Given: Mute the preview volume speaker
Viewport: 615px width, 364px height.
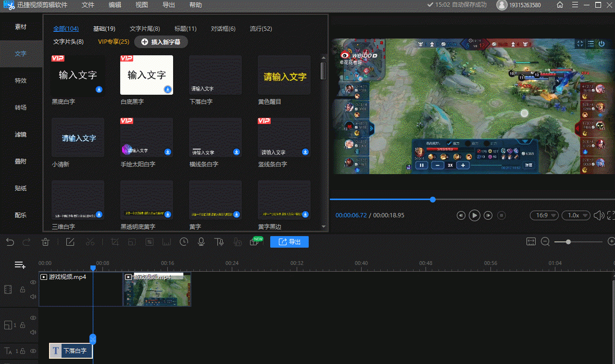Looking at the screenshot, I should click(x=599, y=215).
